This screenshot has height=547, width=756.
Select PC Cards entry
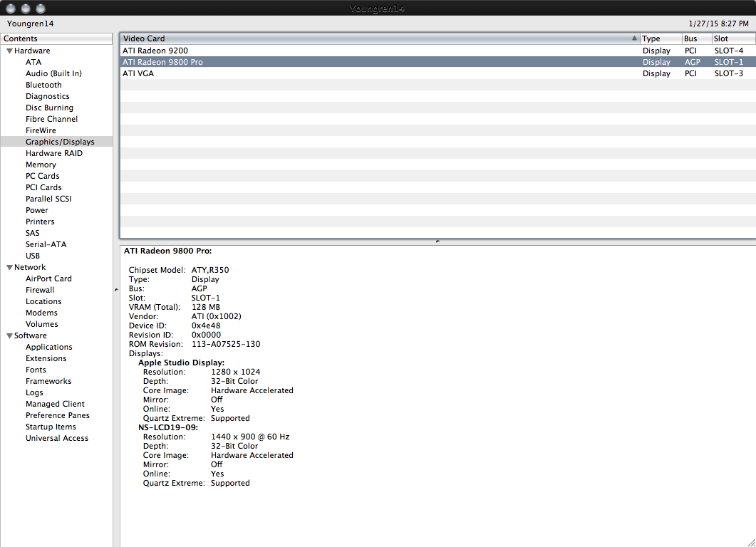43,176
